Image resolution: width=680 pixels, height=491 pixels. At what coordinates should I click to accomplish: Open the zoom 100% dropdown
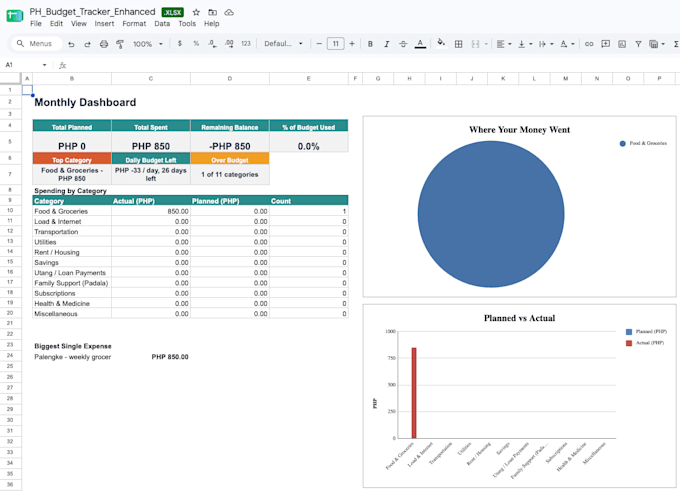[148, 44]
